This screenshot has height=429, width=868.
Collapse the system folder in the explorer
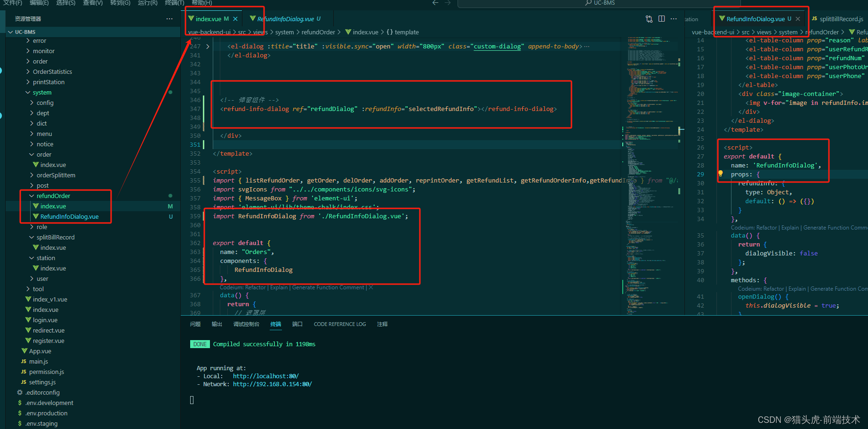(x=28, y=92)
